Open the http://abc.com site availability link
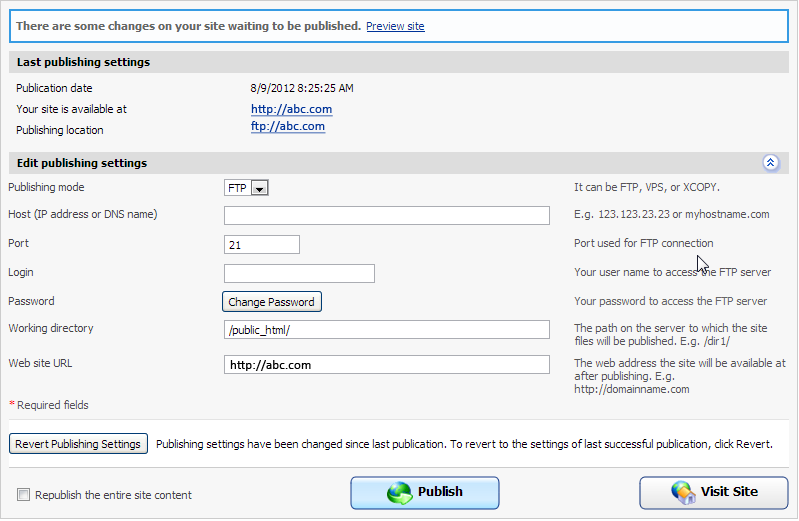The image size is (799, 521). point(291,109)
